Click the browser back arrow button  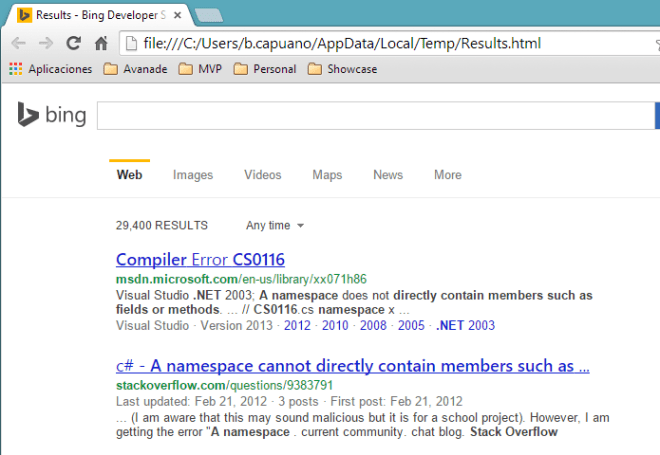(x=18, y=43)
